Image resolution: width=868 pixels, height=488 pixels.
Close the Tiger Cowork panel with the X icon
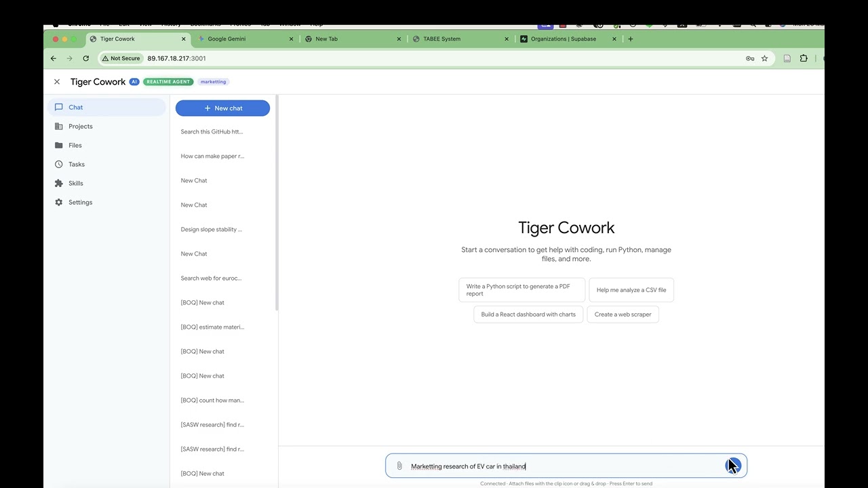point(57,82)
